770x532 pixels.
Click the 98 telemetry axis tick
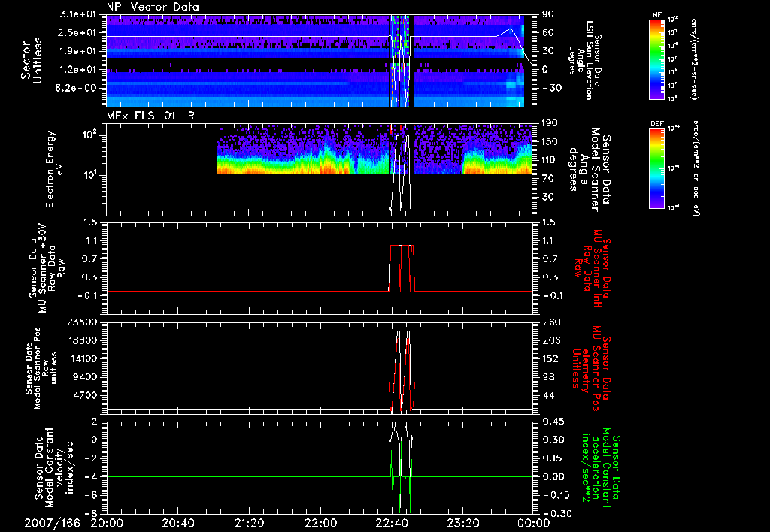(x=547, y=377)
